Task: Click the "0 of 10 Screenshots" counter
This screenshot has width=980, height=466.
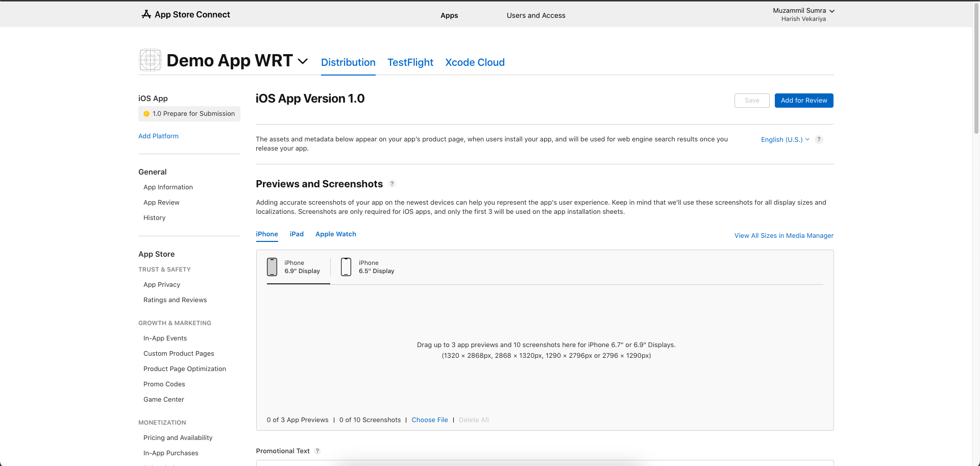Action: point(370,420)
